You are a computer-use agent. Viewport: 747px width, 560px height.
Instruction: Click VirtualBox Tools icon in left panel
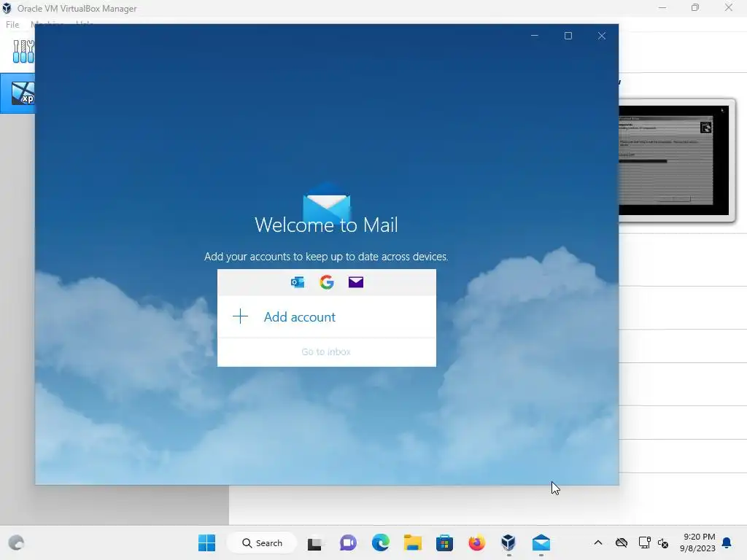point(23,52)
